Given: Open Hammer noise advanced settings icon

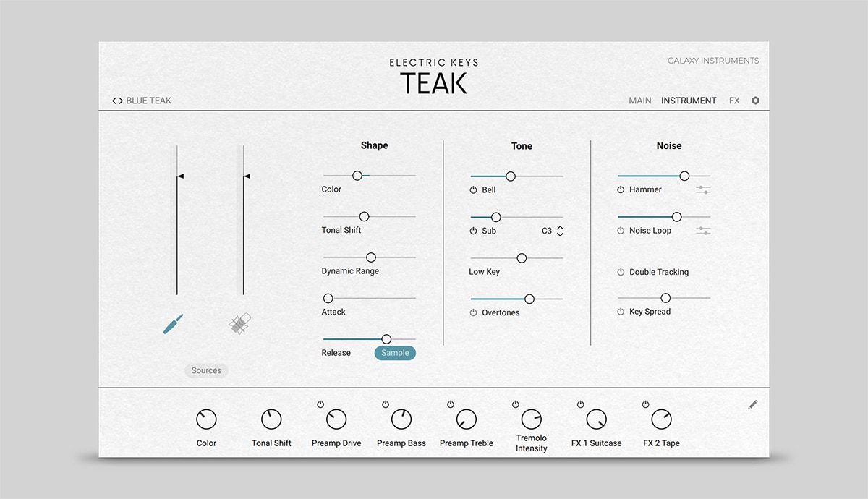Looking at the screenshot, I should point(703,189).
